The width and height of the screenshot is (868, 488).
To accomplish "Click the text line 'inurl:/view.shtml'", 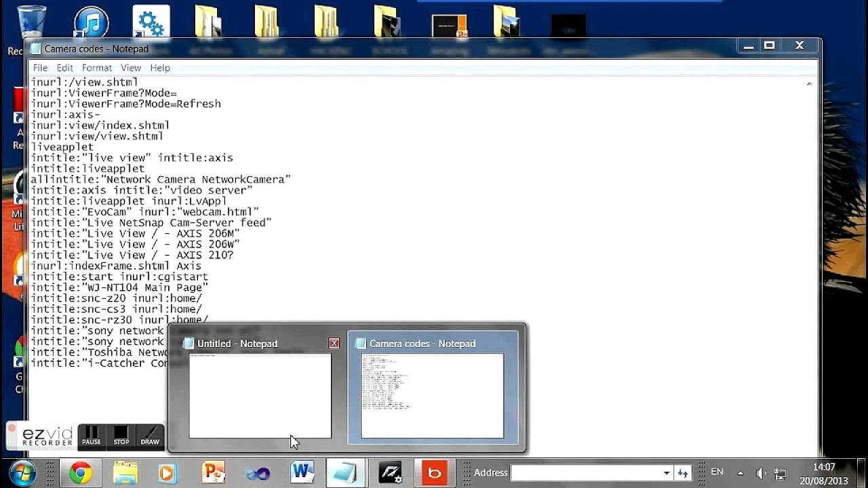I will click(84, 82).
